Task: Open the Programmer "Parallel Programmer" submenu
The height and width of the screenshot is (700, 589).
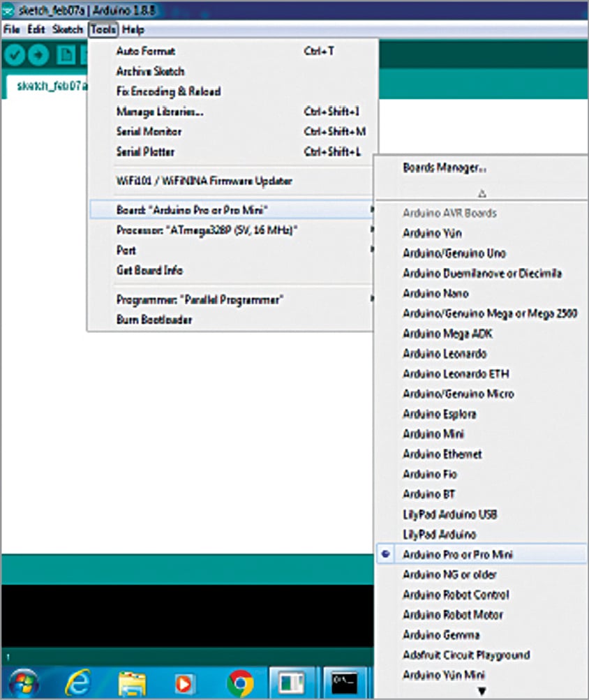Action: (200, 299)
